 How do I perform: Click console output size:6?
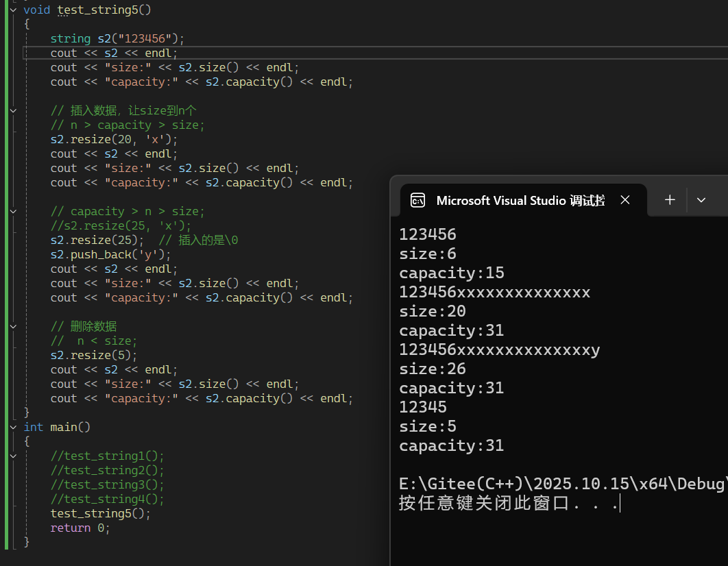428,254
